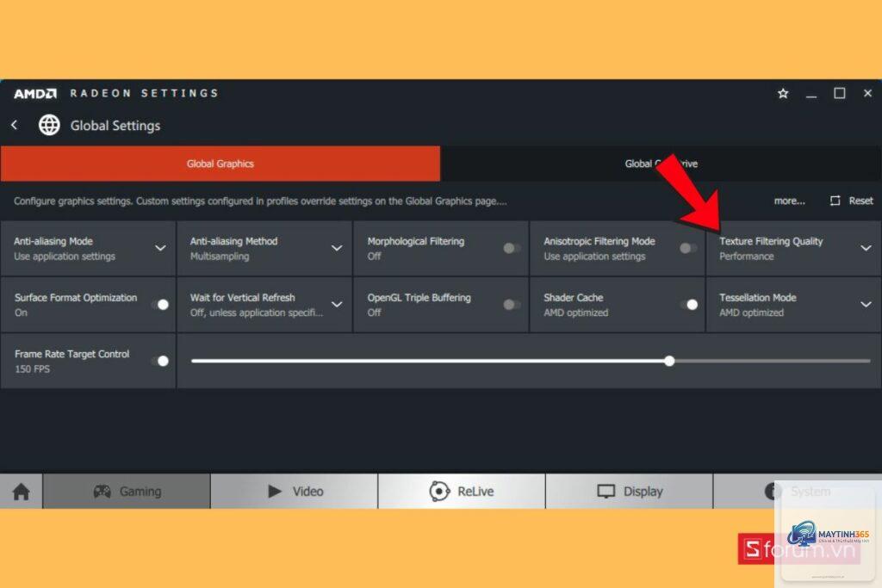Toggle Frame Rate Target Control switch
The width and height of the screenshot is (882, 588).
pyautogui.click(x=160, y=361)
